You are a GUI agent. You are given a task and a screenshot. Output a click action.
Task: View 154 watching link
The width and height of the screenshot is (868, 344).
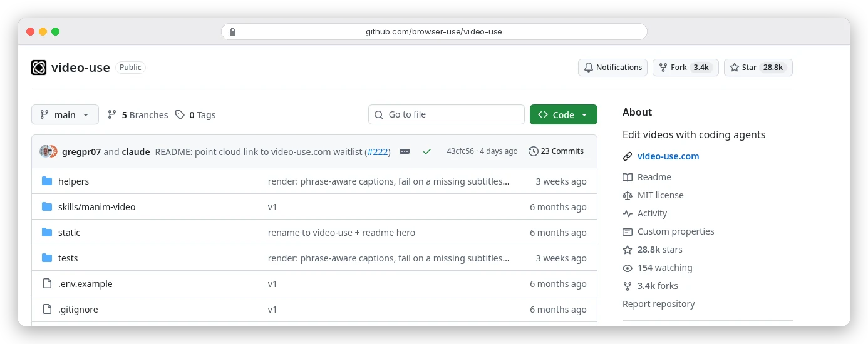tap(664, 268)
